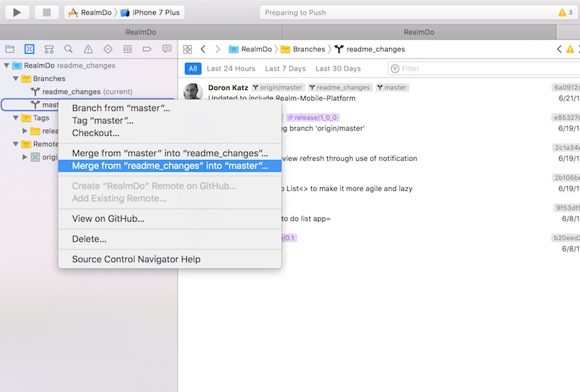Screen dimensions: 580x392
Task: Open the RealmDo scheme selector
Action: tap(90, 12)
